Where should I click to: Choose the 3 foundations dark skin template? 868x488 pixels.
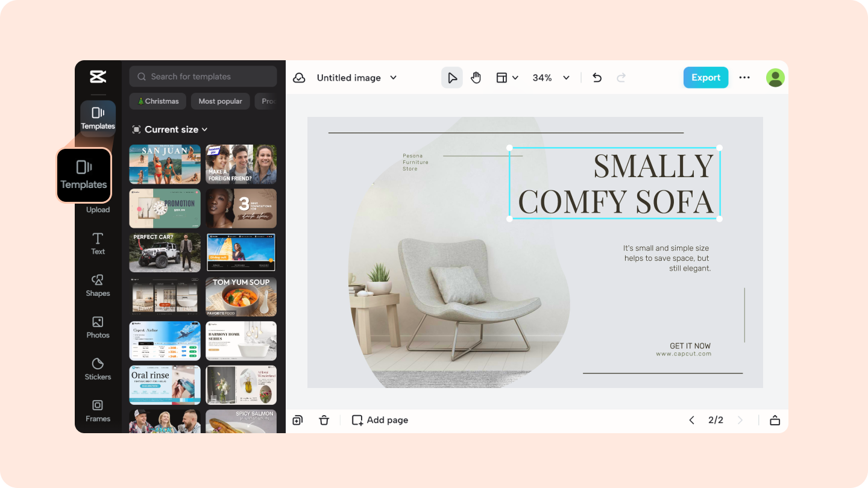[241, 208]
